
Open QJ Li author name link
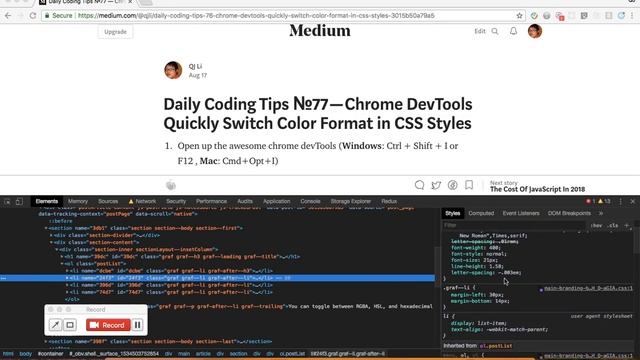pos(195,66)
